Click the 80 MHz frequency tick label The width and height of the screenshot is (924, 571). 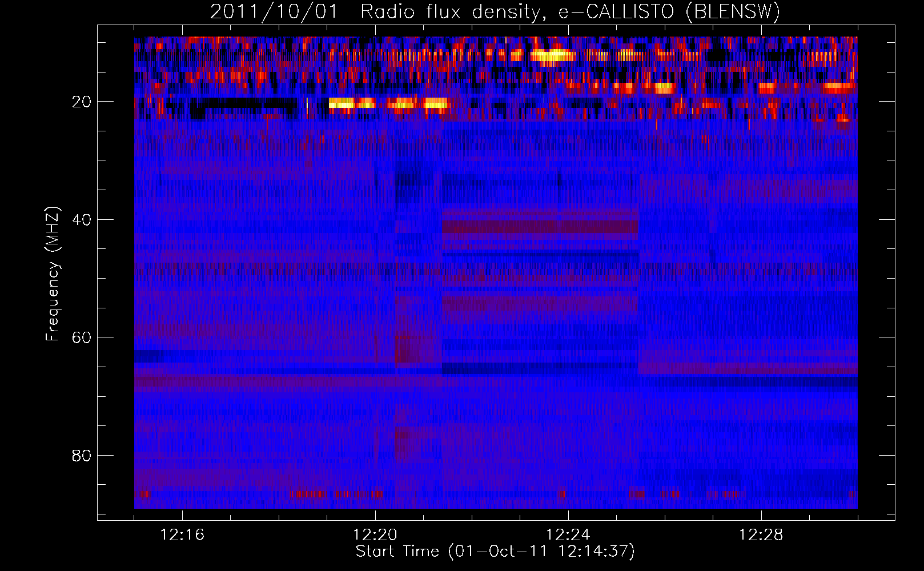[x=82, y=456]
